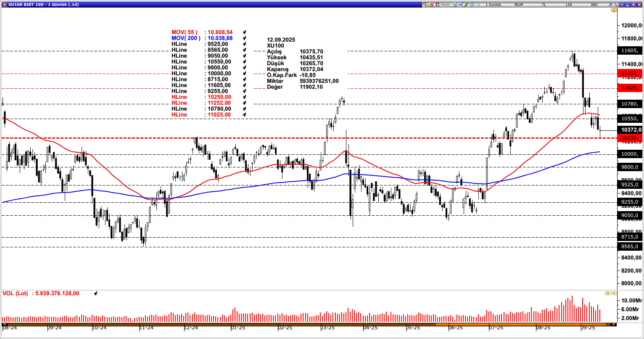The image size is (644, 339).
Task: Click the red 11252 price tag on scale
Action: click(630, 74)
